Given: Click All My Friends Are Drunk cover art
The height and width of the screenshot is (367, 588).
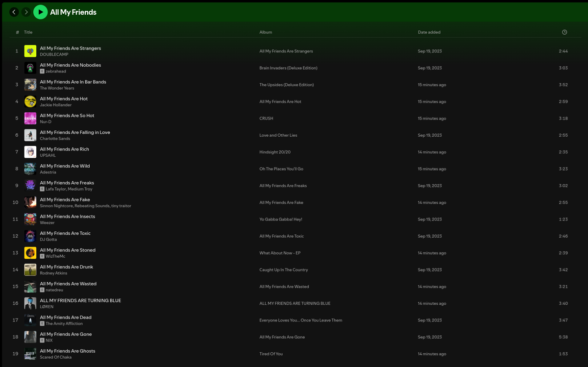Looking at the screenshot, I should tap(30, 269).
